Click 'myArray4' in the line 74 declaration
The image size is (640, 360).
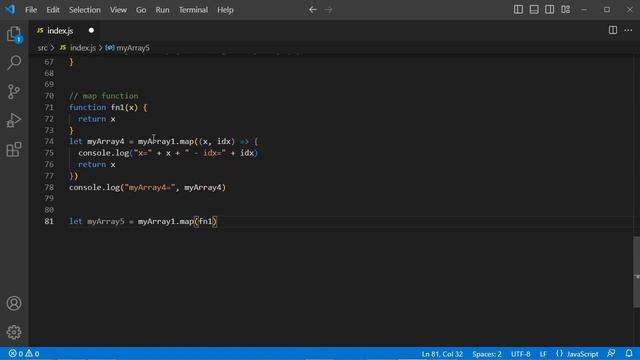106,141
